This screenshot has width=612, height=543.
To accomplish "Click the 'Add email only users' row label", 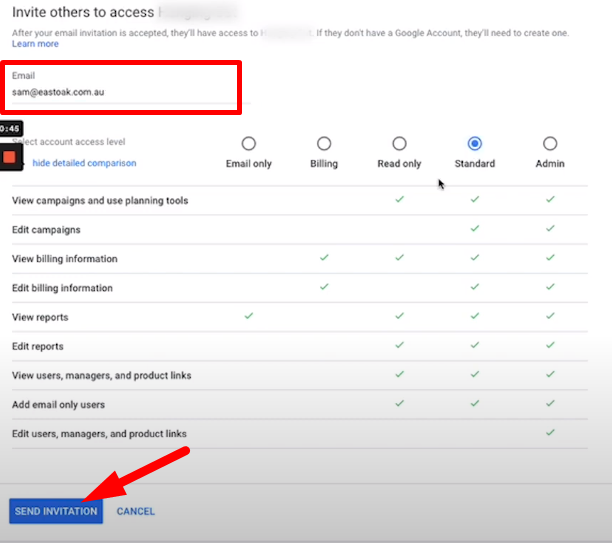I will 58,404.
